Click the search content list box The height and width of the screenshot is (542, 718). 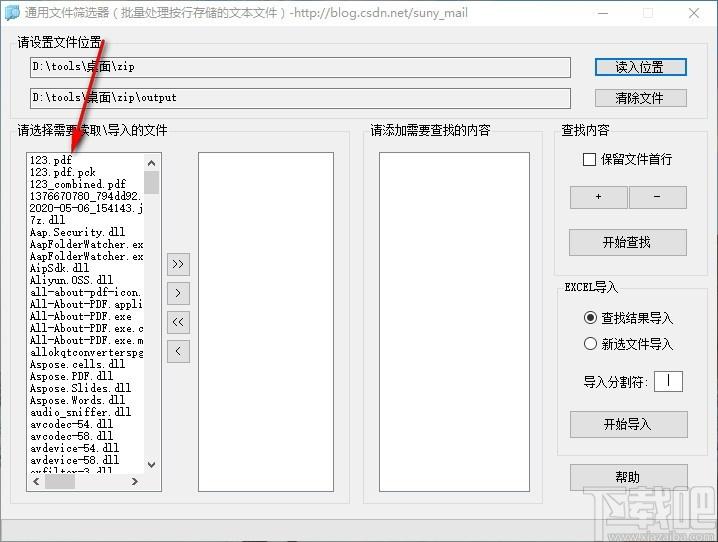pos(454,322)
